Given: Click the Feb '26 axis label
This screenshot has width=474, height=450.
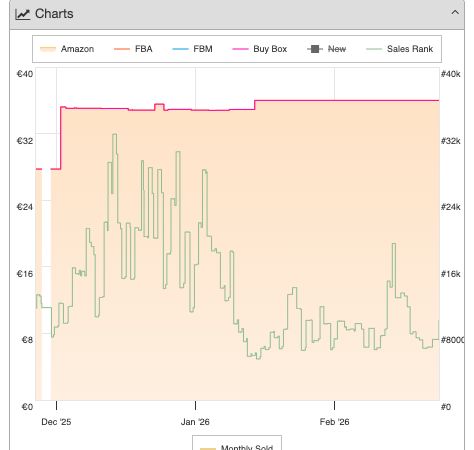Looking at the screenshot, I should [x=334, y=422].
